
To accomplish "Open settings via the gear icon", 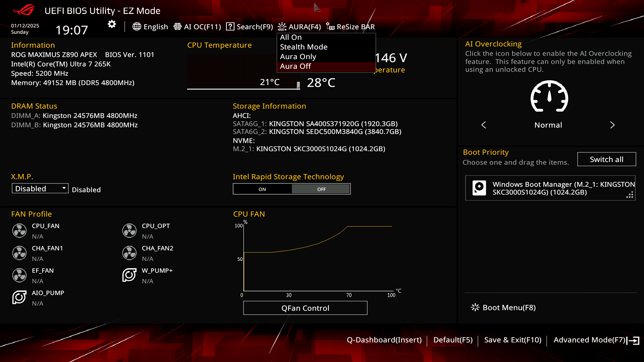I will (x=112, y=24).
